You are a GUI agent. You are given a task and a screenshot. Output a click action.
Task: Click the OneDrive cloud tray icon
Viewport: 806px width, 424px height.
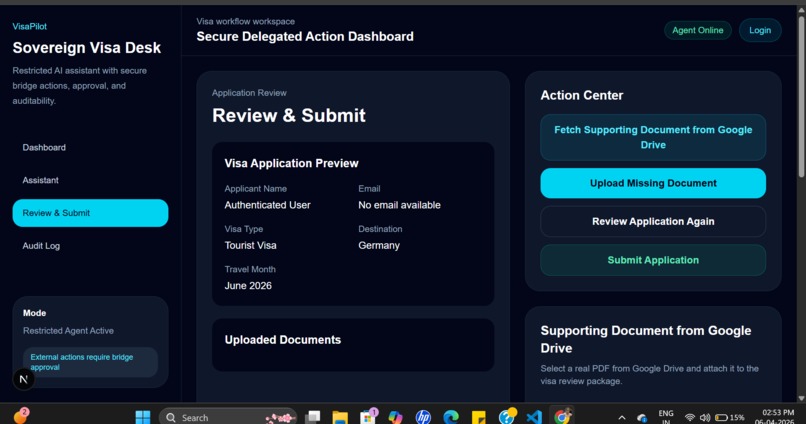(642, 418)
